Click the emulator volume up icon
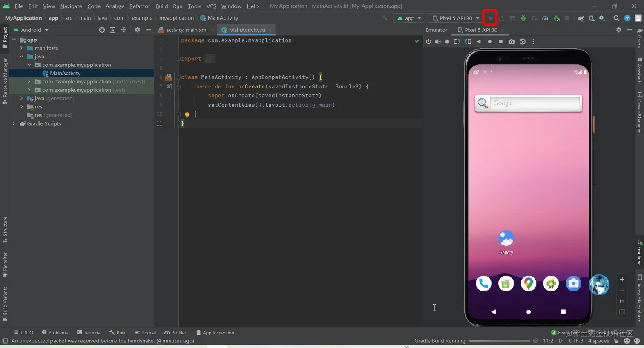This screenshot has width=644, height=348. coord(438,42)
